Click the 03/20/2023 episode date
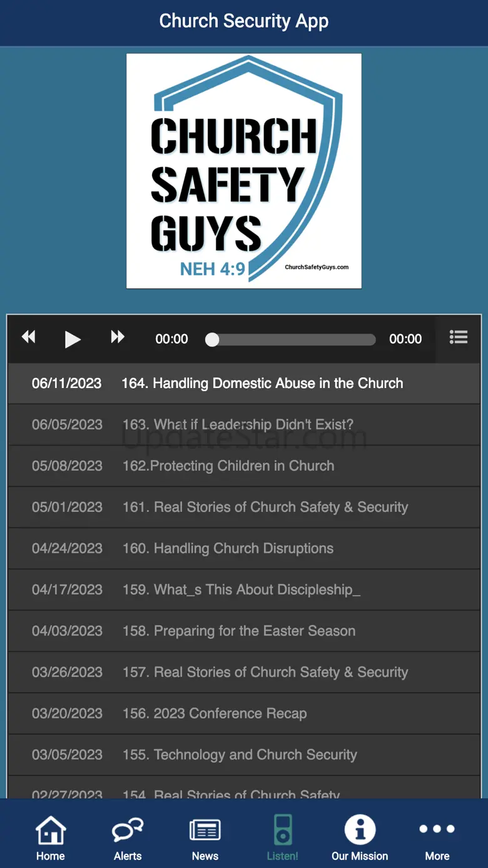 pyautogui.click(x=67, y=713)
